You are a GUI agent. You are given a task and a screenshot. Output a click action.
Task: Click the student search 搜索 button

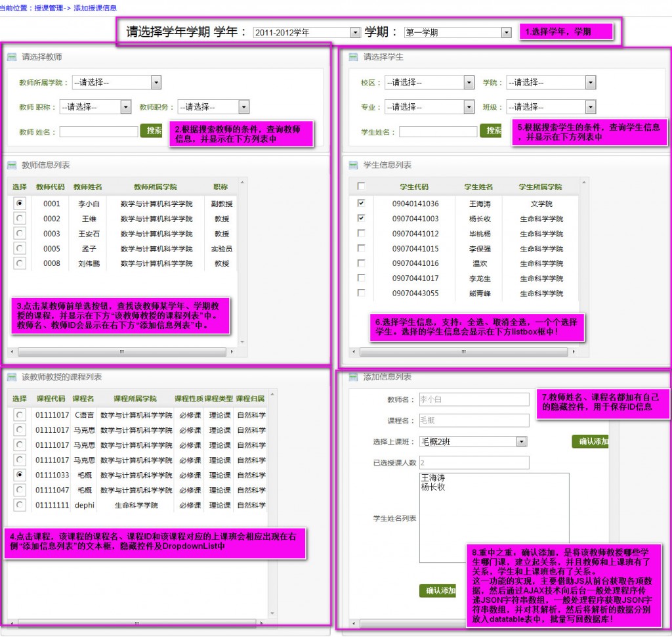(491, 131)
